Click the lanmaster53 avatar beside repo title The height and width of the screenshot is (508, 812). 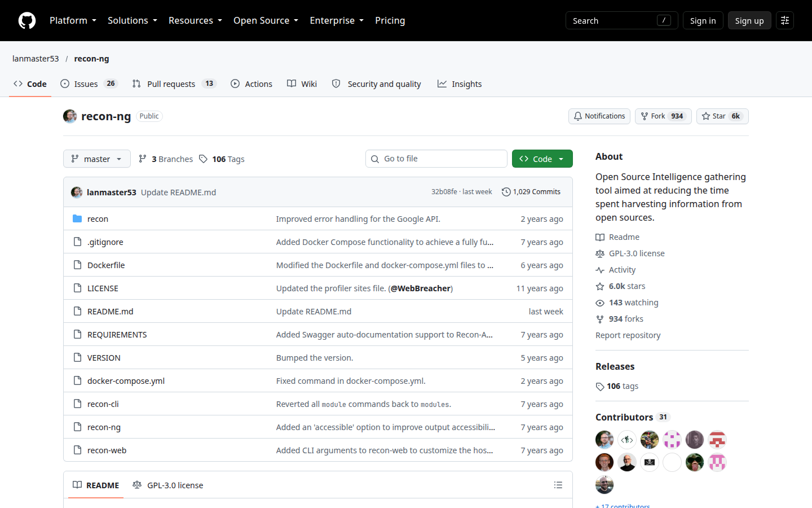[70, 116]
